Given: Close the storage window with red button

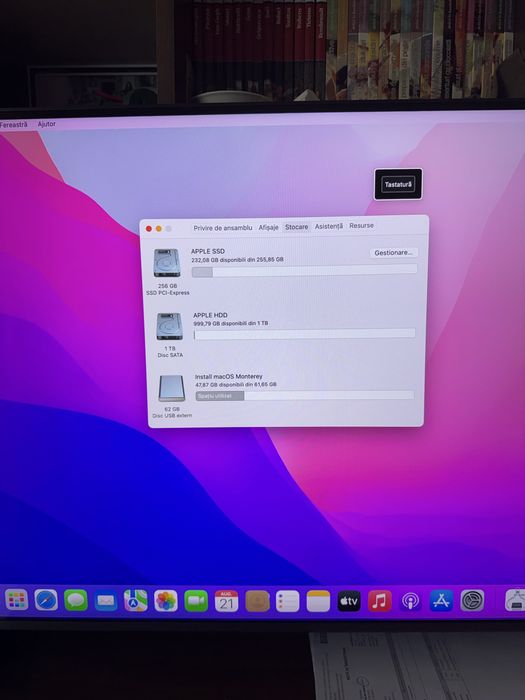Looking at the screenshot, I should (x=149, y=229).
